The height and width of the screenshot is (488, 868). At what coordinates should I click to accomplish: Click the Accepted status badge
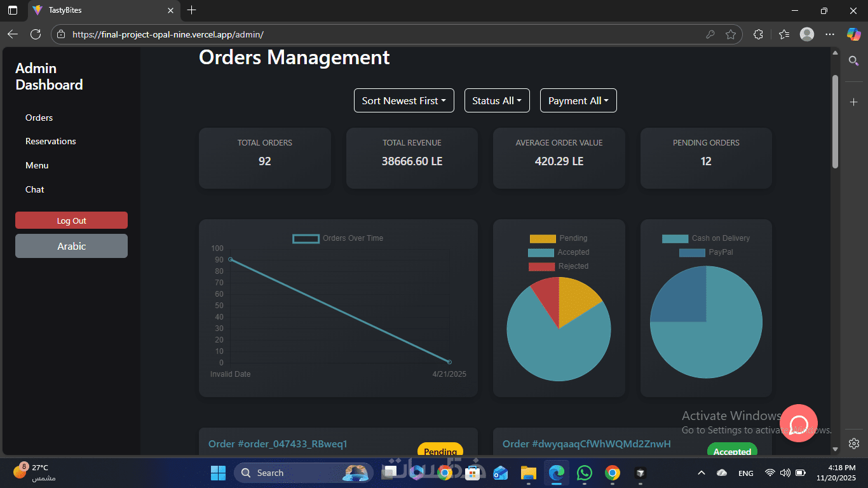click(x=732, y=449)
